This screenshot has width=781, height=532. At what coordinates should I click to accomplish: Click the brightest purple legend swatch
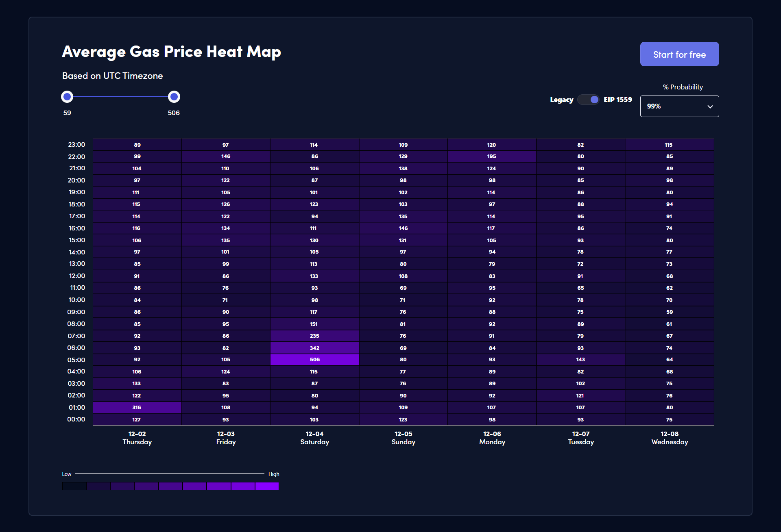(267, 486)
